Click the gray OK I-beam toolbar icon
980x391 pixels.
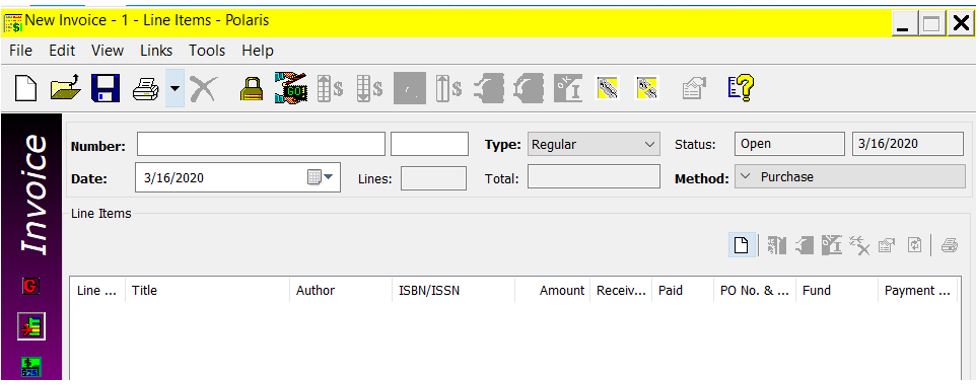(568, 88)
